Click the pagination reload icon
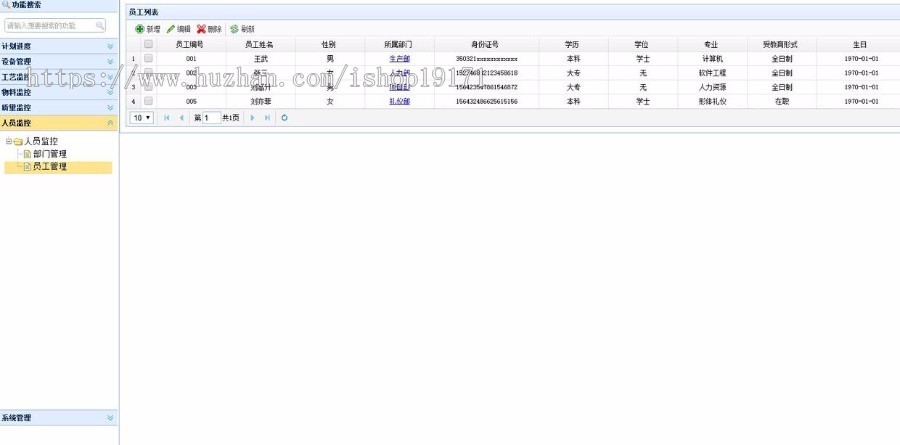This screenshot has height=445, width=900. coord(284,118)
